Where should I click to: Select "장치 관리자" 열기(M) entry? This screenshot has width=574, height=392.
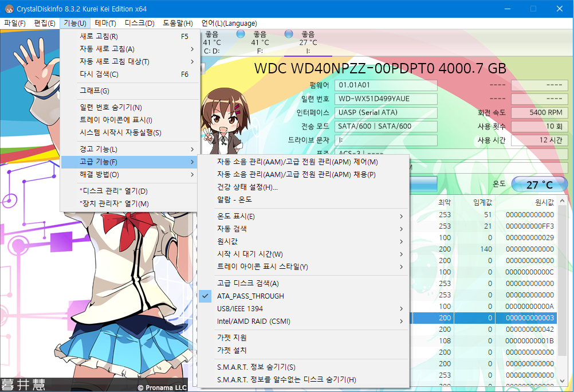(x=130, y=203)
